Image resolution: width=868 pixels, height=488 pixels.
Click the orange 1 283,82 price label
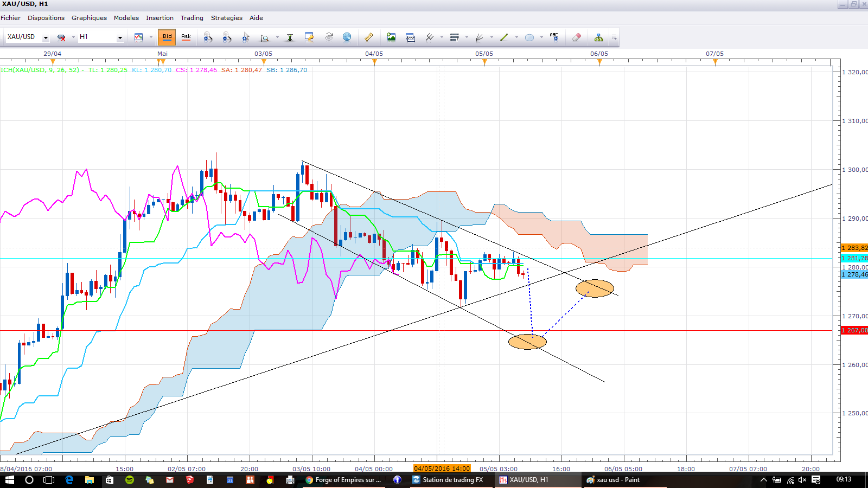(x=854, y=248)
